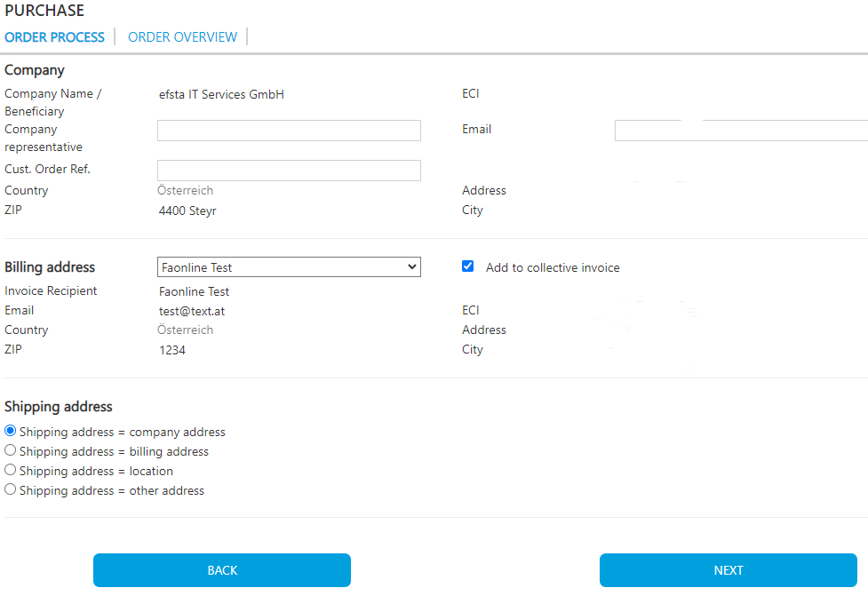Select Shipping address = company address
Screen dimensions: 868x596
[11, 431]
